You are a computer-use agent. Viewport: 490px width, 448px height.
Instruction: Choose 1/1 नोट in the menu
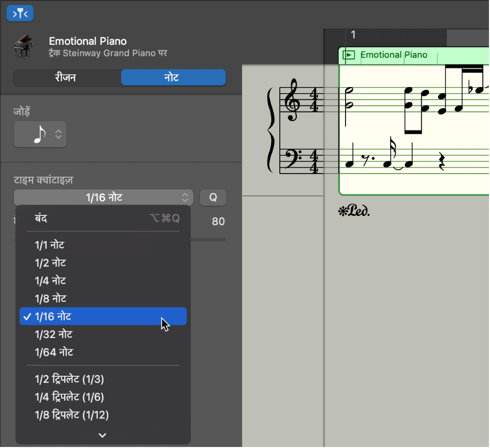click(103, 245)
